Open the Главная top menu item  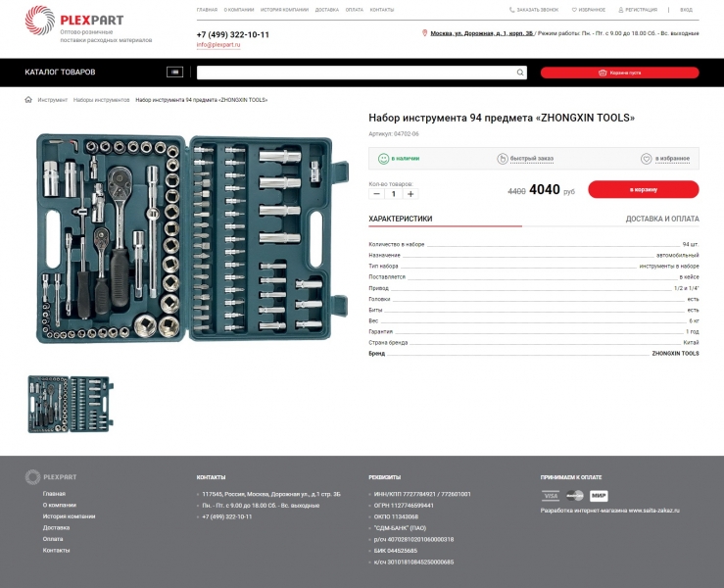207,10
